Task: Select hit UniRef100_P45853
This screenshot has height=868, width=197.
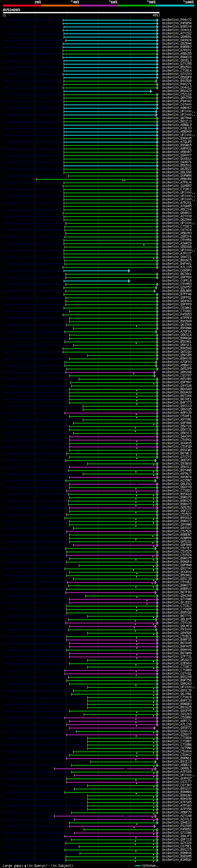Action: point(176,315)
